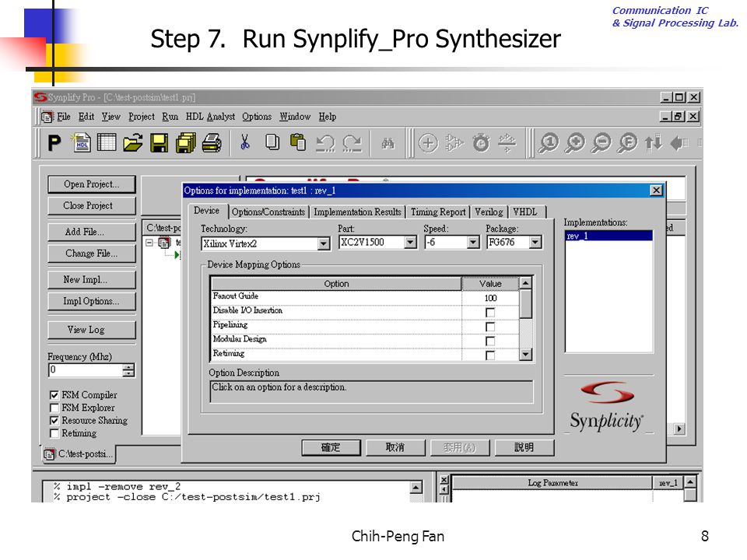This screenshot has height=560, width=747.
Task: Toggle the Resource Sharing checkbox
Action: coord(54,421)
